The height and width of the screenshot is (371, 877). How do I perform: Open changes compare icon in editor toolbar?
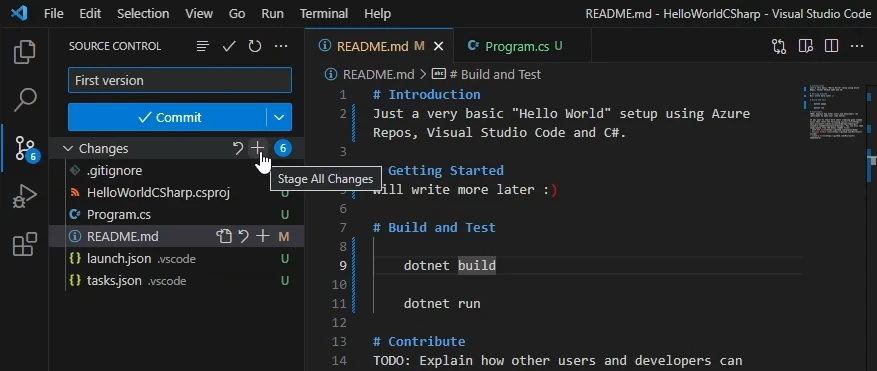pyautogui.click(x=779, y=46)
